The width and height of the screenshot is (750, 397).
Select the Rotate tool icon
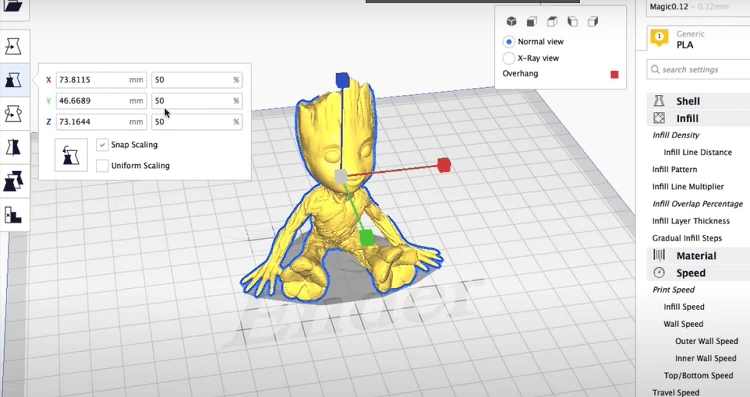[x=13, y=114]
